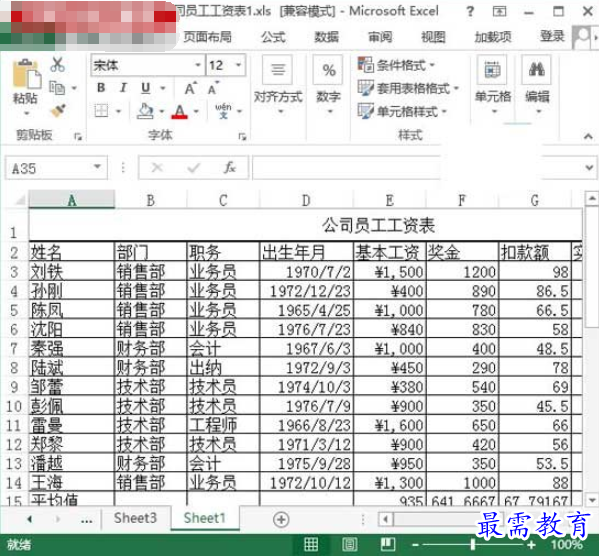This screenshot has width=599, height=556.
Task: Click the vertical scrollbar up arrow
Action: pos(592,198)
